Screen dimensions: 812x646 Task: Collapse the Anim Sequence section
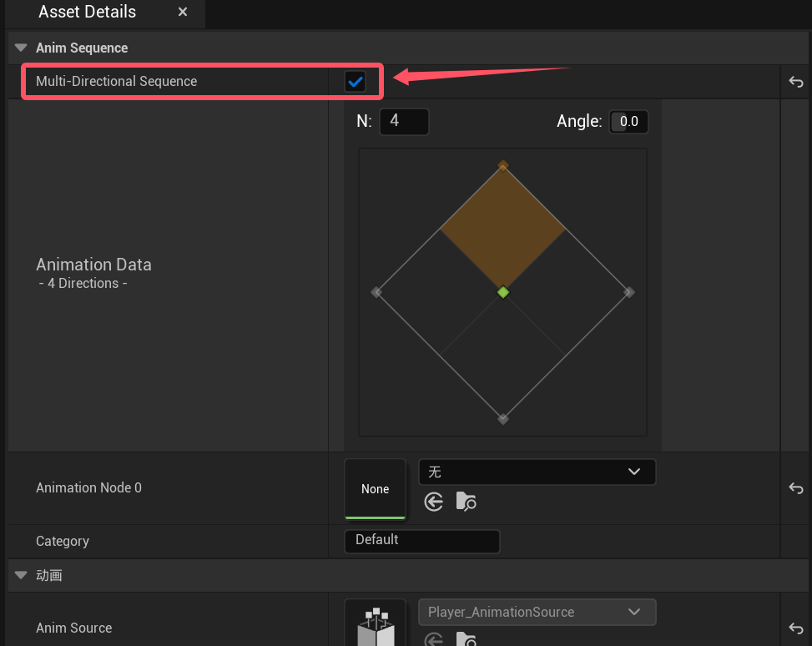[x=21, y=48]
